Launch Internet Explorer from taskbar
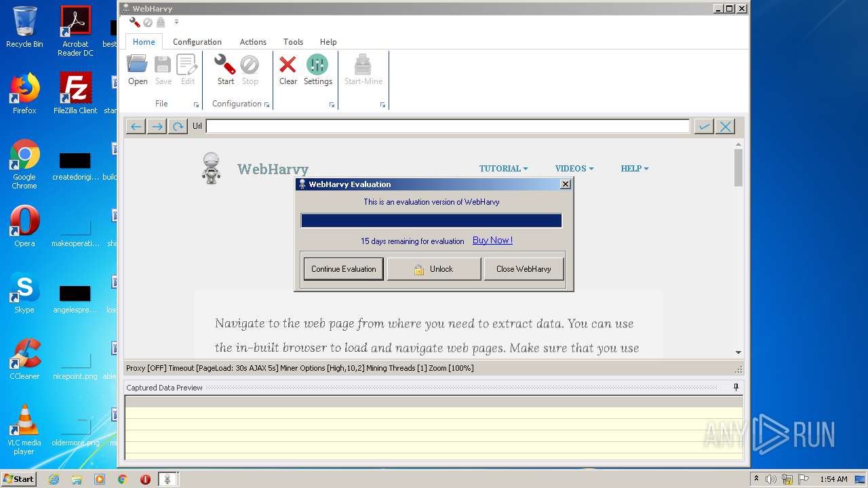868x488 pixels. (x=54, y=479)
